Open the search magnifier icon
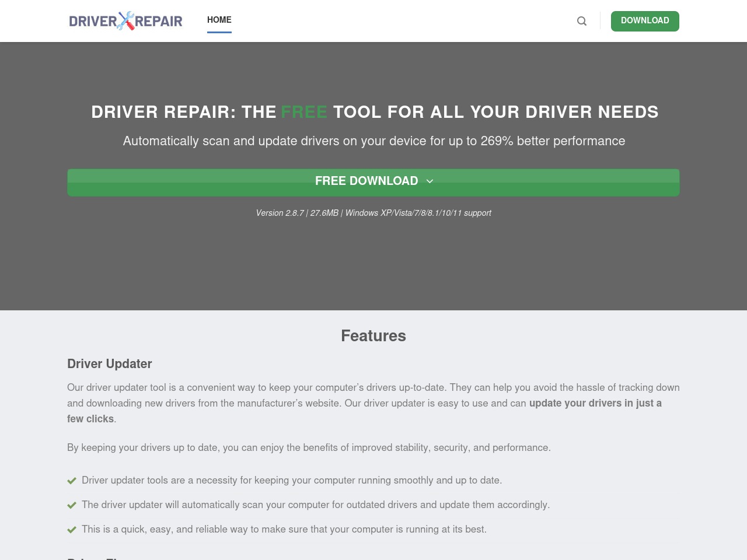747x560 pixels. (x=582, y=21)
